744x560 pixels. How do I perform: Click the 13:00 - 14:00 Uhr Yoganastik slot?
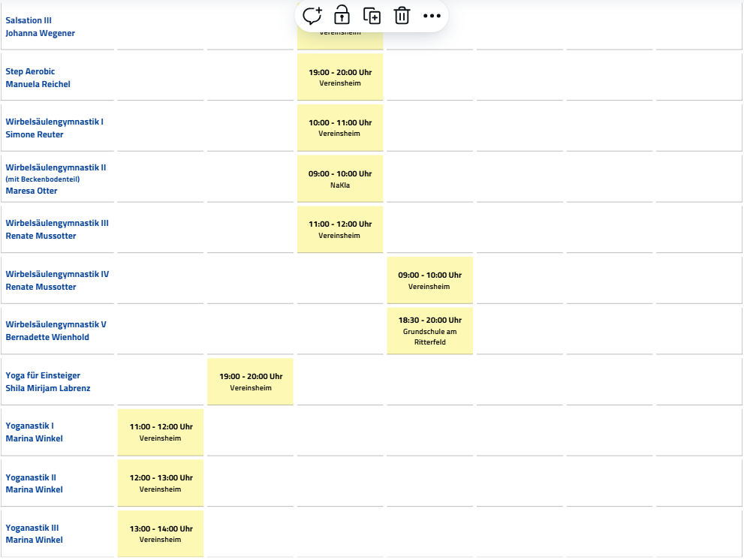tap(161, 533)
